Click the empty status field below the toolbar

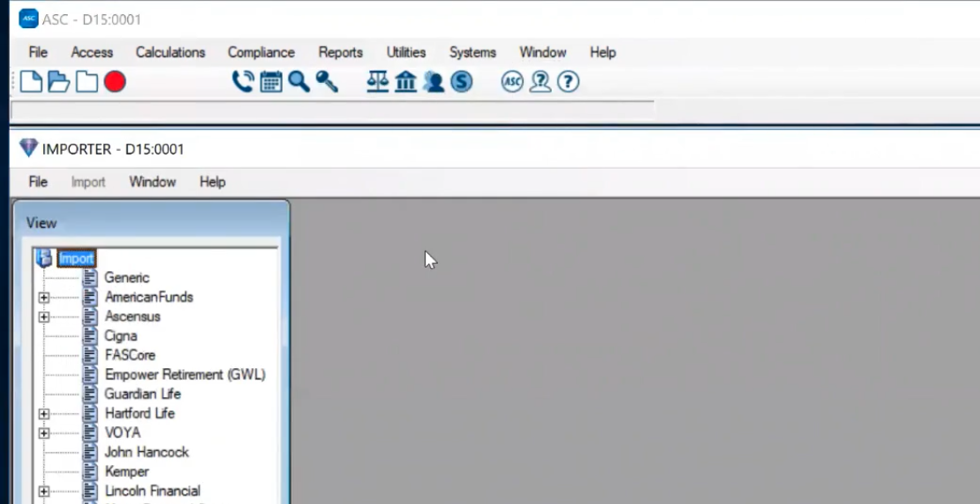[333, 110]
